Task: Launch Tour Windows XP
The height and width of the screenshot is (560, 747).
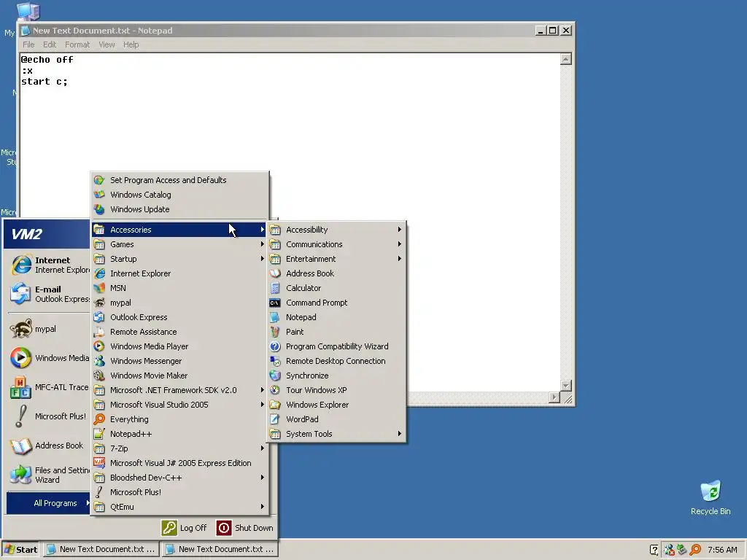Action: tap(337, 390)
